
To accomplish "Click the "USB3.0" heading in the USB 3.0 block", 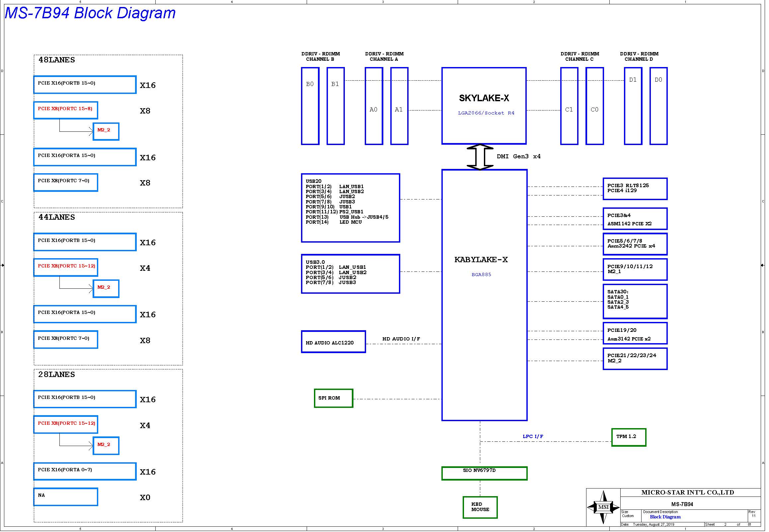I will click(x=315, y=262).
